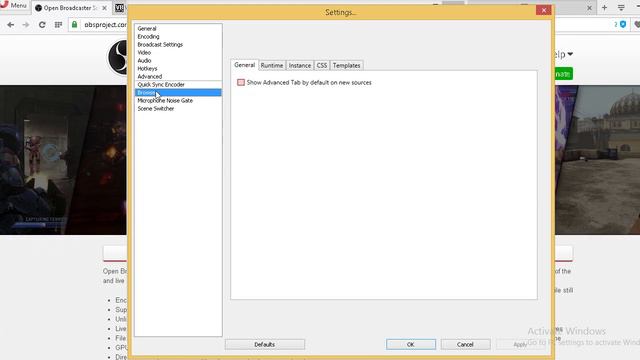Click the Defaults button
Image resolution: width=640 pixels, height=360 pixels.
[264, 344]
